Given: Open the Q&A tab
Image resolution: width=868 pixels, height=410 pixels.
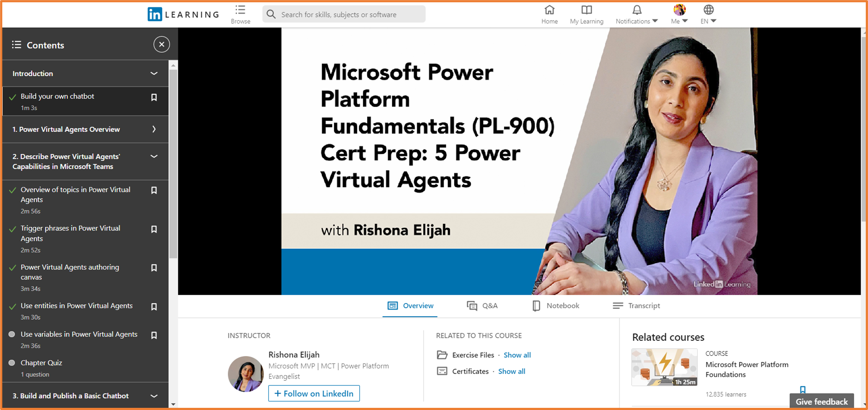Looking at the screenshot, I should coord(482,305).
